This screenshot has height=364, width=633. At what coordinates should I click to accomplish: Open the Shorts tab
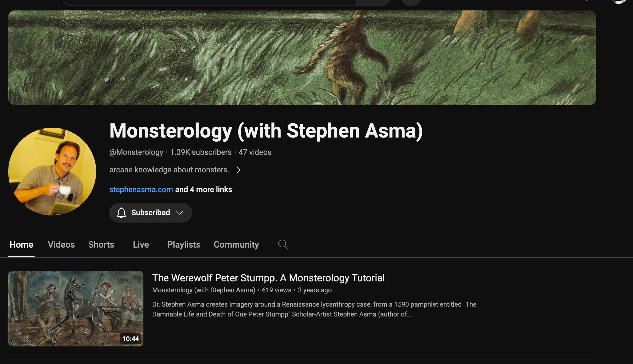click(101, 245)
